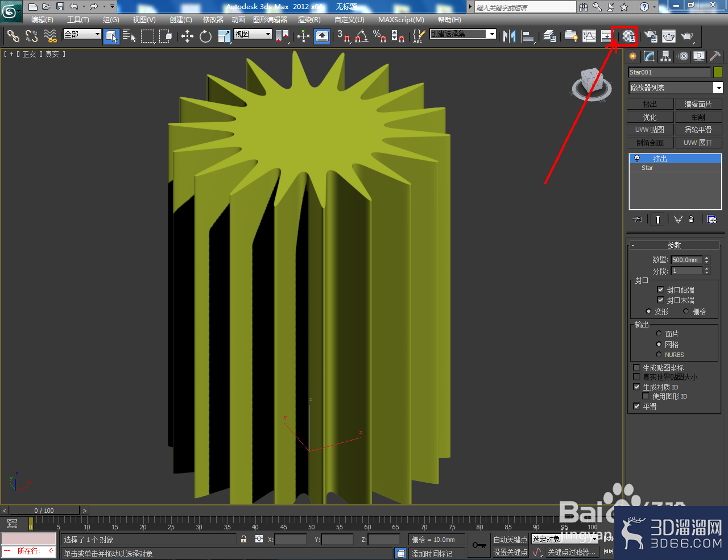Image resolution: width=728 pixels, height=560 pixels.
Task: Toggle keyboard shortcut override button
Action: 322,36
